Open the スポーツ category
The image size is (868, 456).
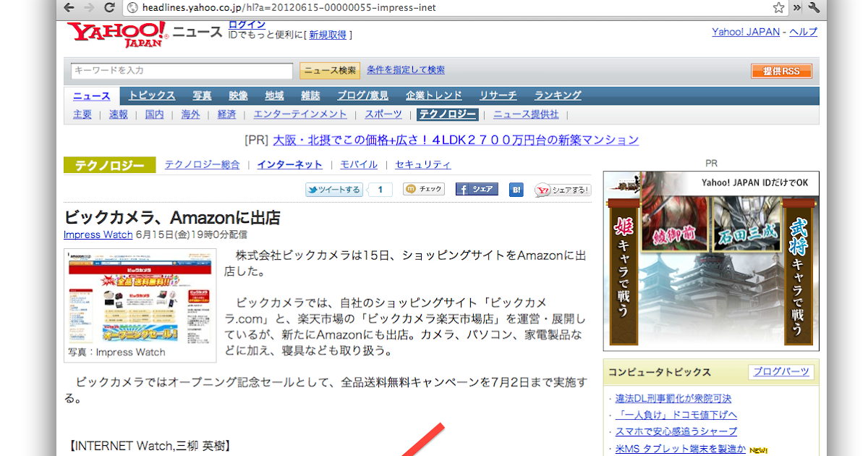[383, 114]
